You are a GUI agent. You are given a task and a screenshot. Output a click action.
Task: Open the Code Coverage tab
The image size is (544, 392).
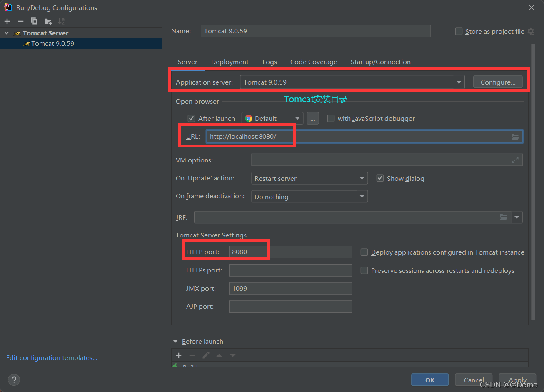pos(314,62)
